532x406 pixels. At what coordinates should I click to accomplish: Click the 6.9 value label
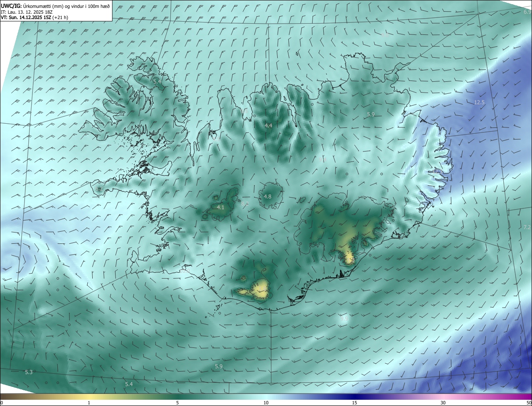tap(527, 12)
